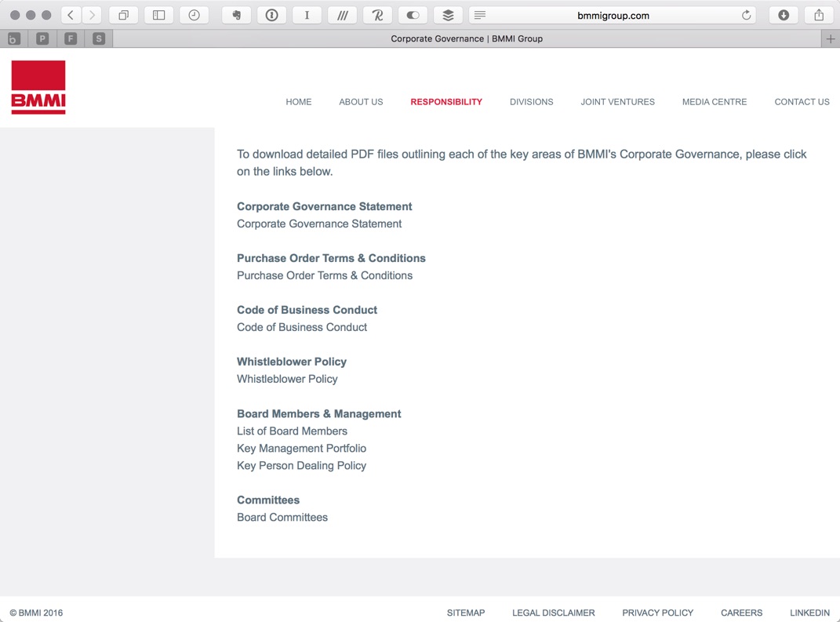Click the cursive R extension icon

378,15
